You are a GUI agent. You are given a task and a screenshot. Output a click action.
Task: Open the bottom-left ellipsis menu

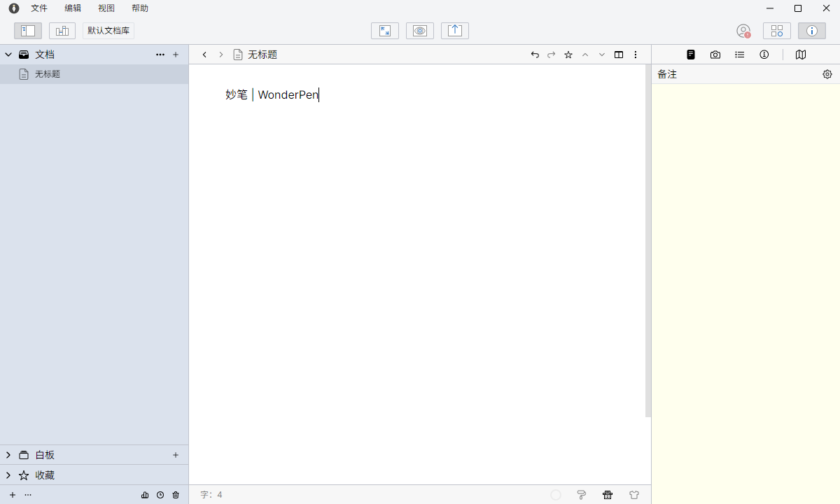pyautogui.click(x=28, y=495)
